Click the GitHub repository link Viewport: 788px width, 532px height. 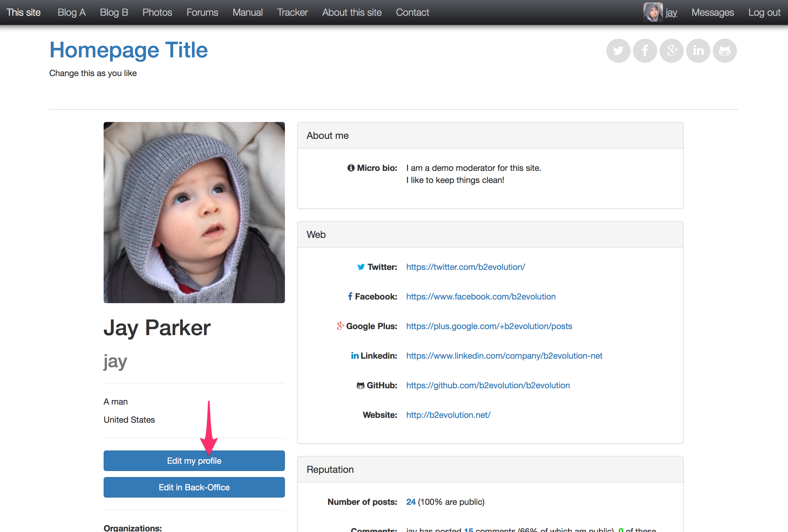pyautogui.click(x=487, y=385)
